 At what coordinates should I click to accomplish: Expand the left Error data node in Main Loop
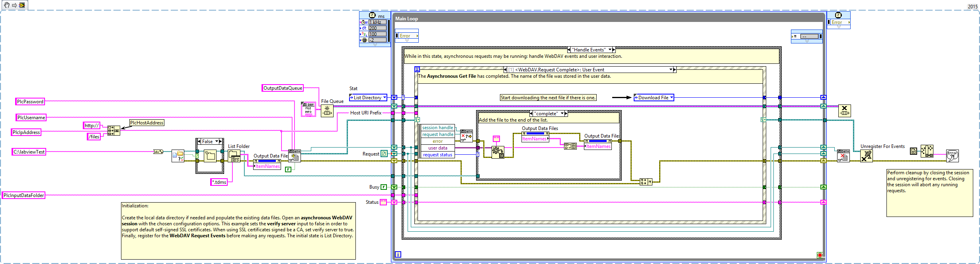[407, 40]
